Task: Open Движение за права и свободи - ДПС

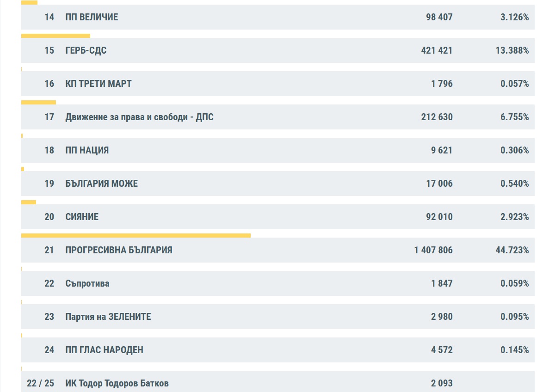Action: click(x=139, y=117)
